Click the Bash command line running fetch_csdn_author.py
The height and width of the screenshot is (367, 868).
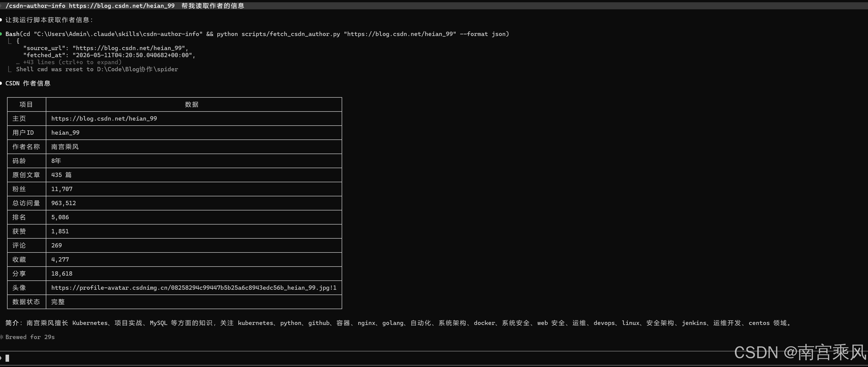pyautogui.click(x=257, y=34)
